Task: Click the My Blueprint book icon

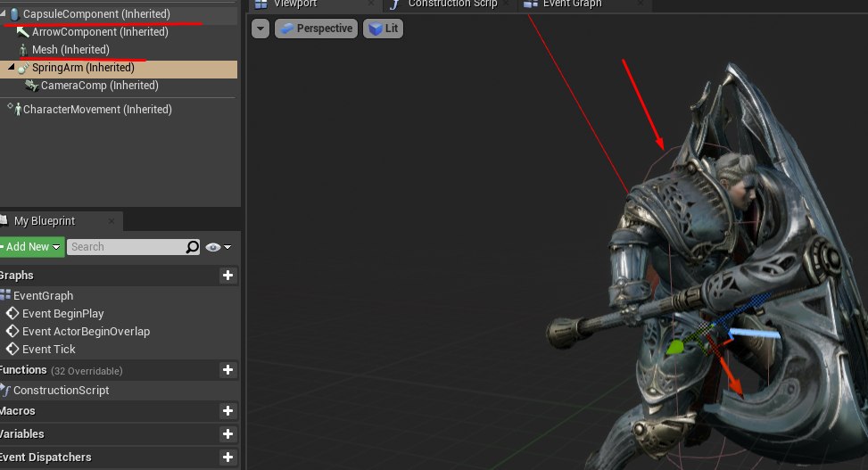Action: coord(4,220)
